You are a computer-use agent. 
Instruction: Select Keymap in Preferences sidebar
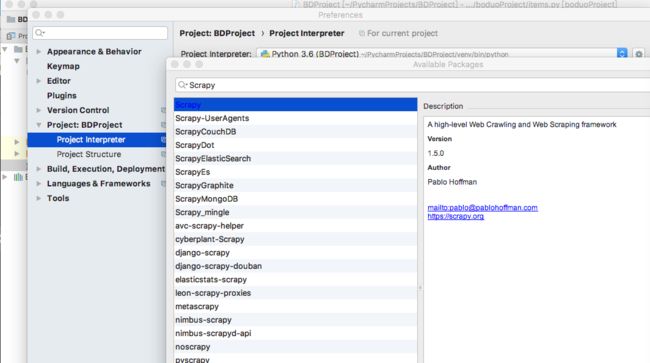point(63,66)
